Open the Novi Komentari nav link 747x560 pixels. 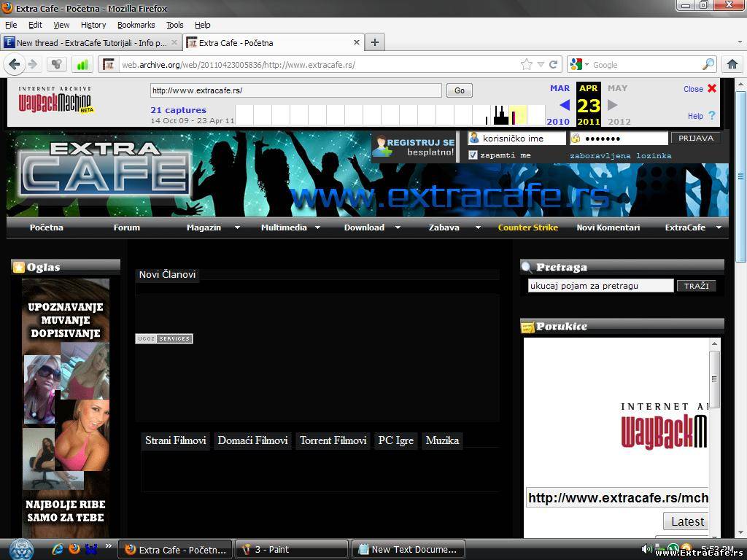pos(608,227)
